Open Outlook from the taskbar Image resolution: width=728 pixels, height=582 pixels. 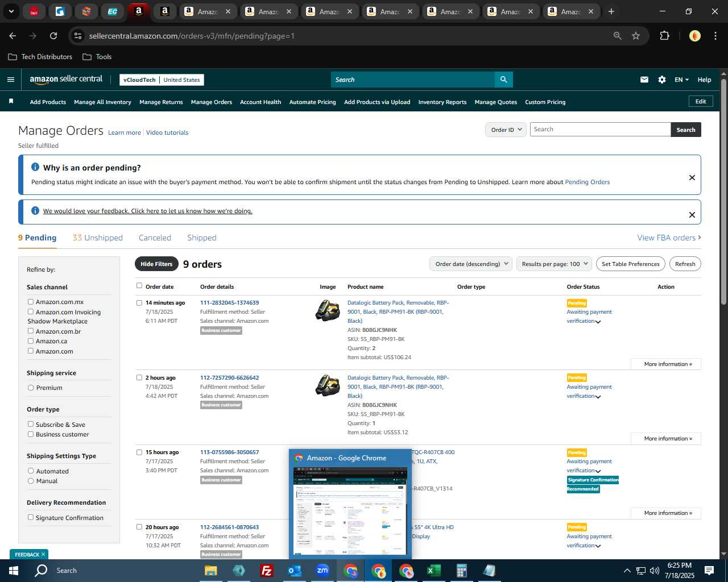click(294, 571)
